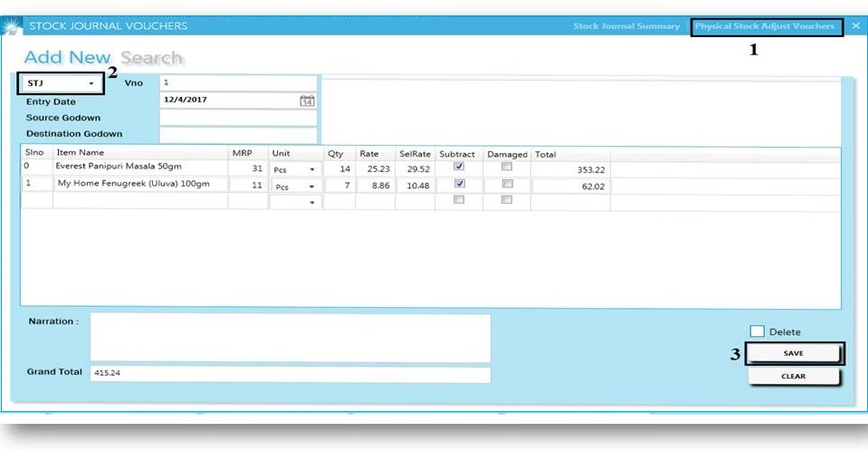Screen dimensions: 868x451
Task: Click the Destination Godown field
Action: click(x=238, y=134)
